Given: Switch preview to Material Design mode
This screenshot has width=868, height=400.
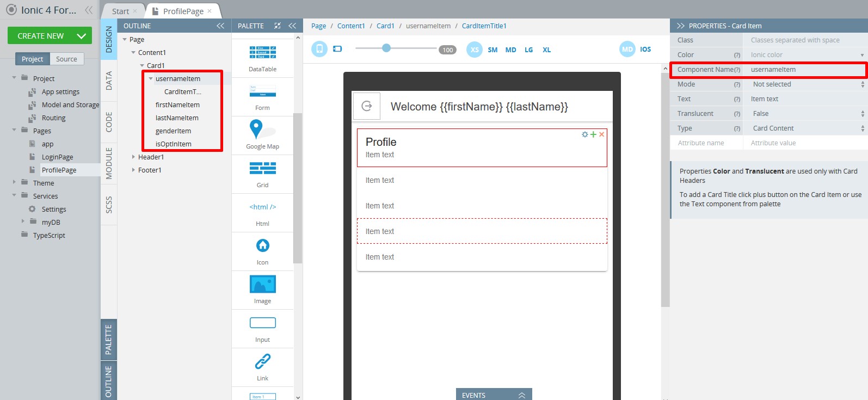Looking at the screenshot, I should point(627,49).
